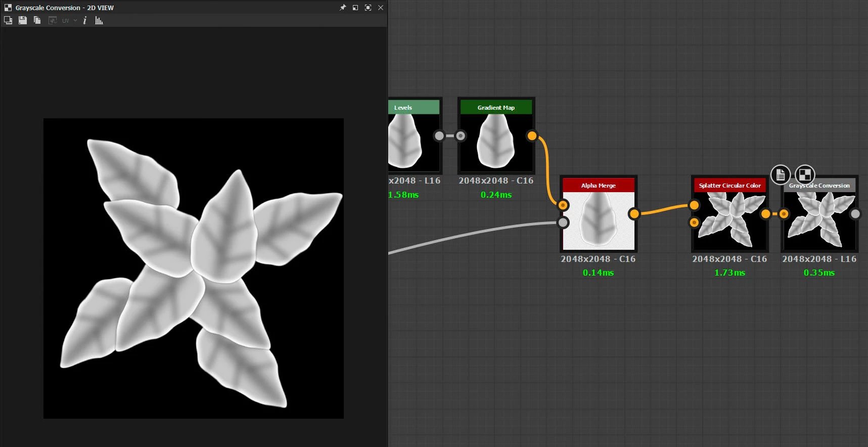Click the Alpha Merge title label
The height and width of the screenshot is (447, 868).
pyautogui.click(x=599, y=186)
